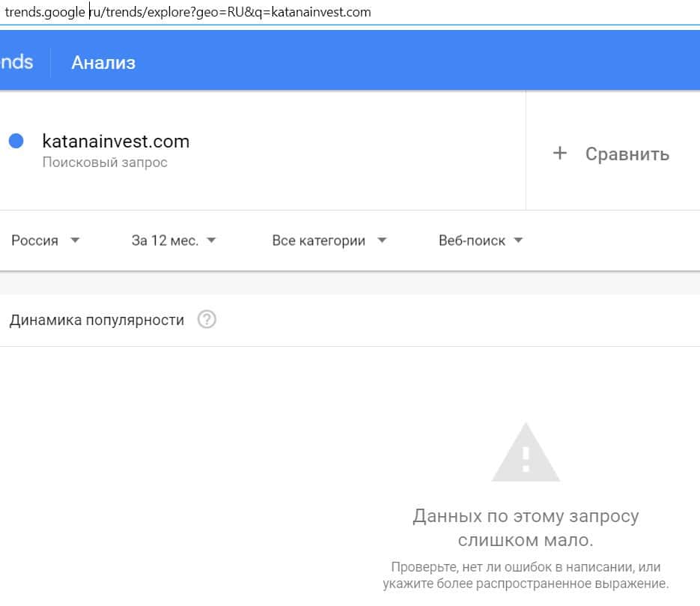Click the plus icon next to Сравнить
The image size is (700, 606).
click(x=559, y=154)
